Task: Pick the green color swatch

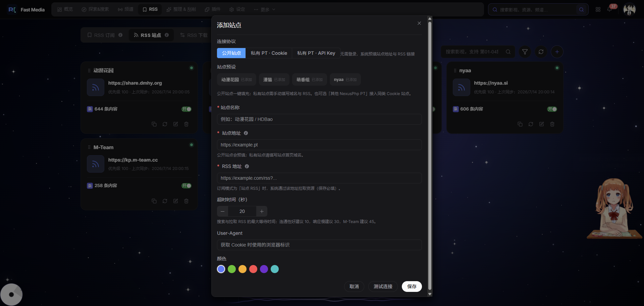Action: [232, 269]
